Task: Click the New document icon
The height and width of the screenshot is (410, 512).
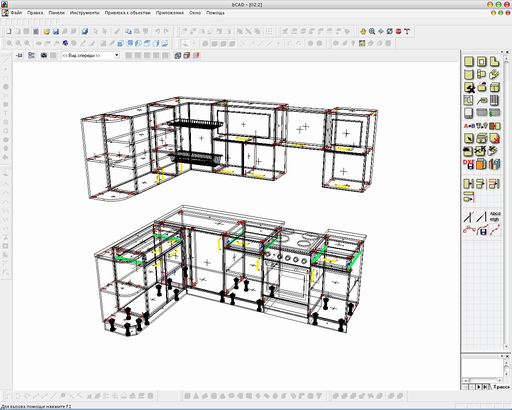Action: (9, 31)
